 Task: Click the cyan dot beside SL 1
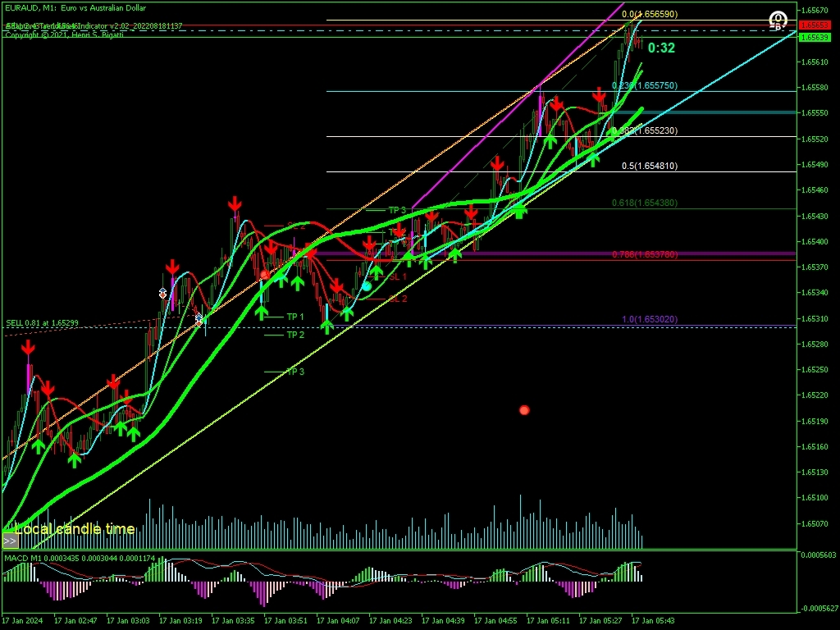pos(367,286)
